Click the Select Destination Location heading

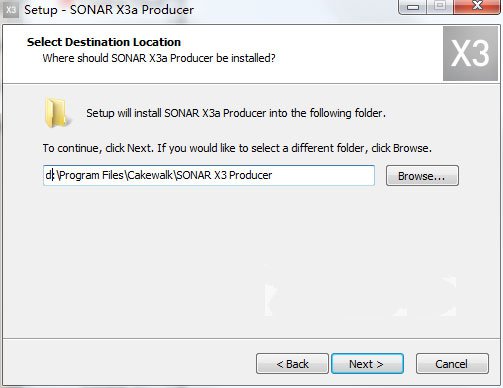(104, 42)
